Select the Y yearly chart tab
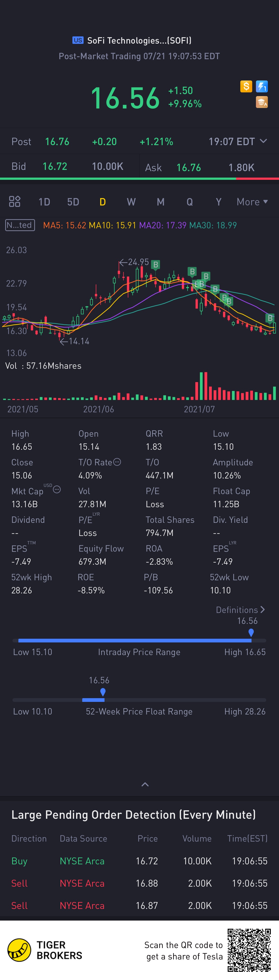This screenshot has width=279, height=980. click(x=218, y=202)
